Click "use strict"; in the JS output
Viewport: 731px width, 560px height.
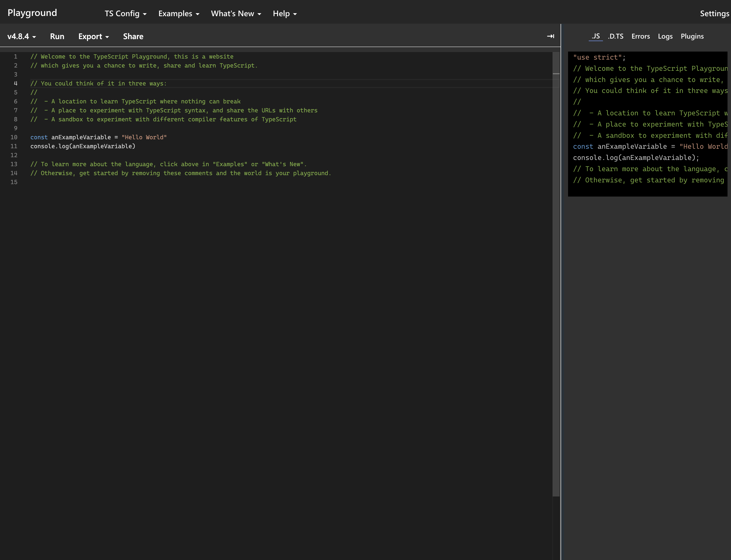coord(599,57)
